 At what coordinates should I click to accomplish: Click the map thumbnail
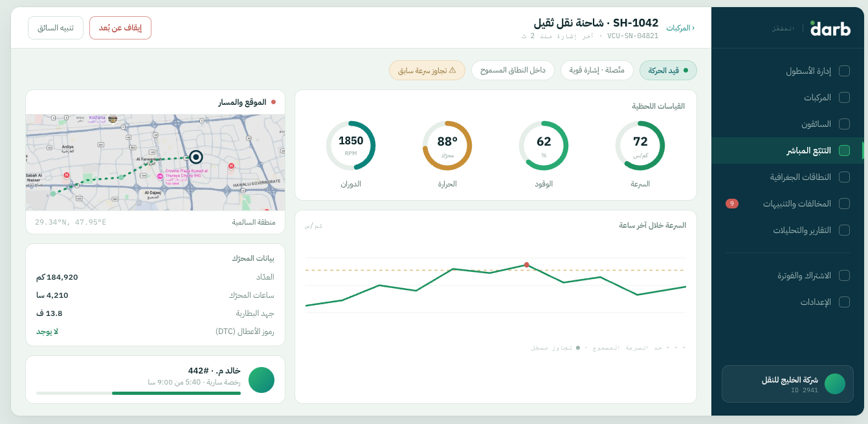pyautogui.click(x=155, y=162)
